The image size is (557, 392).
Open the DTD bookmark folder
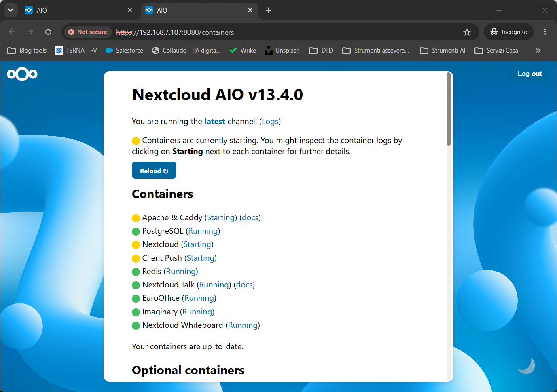(321, 51)
